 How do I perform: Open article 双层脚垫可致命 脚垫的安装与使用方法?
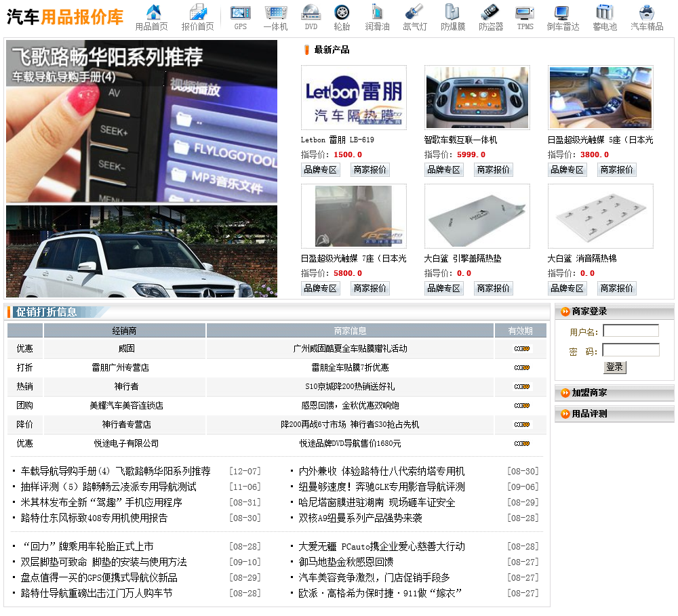[x=104, y=562]
